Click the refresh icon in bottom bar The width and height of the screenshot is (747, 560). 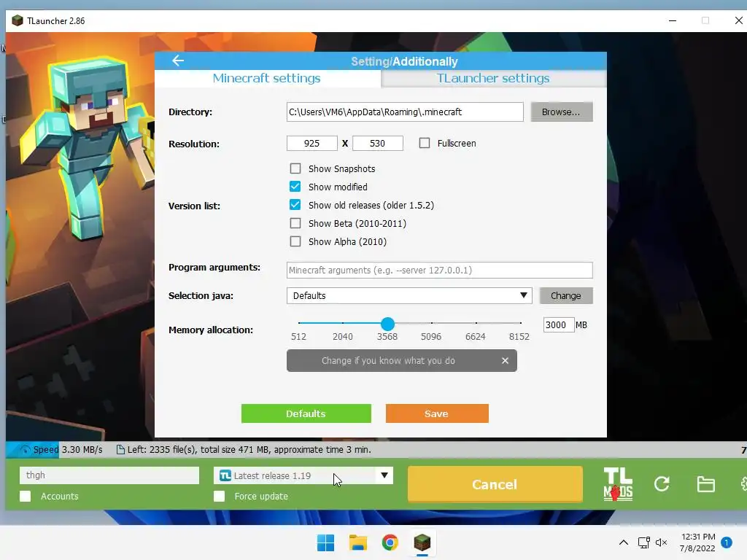tap(662, 484)
